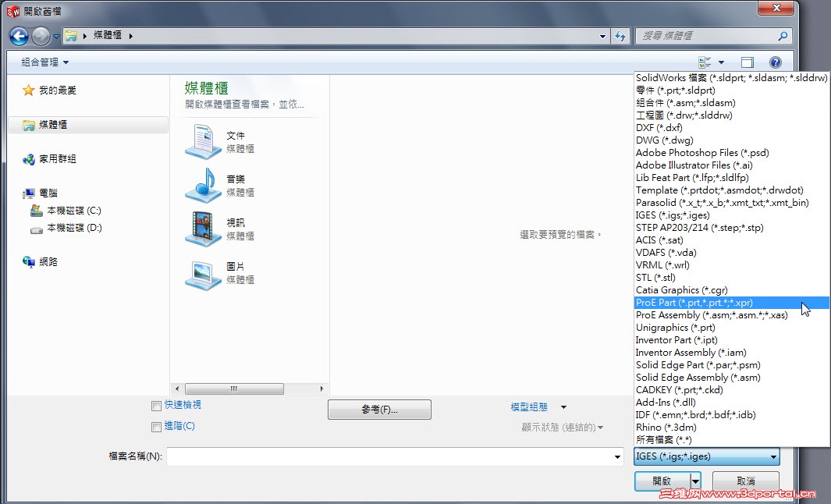The width and height of the screenshot is (831, 504).
Task: Click the search magnifier icon
Action: tap(783, 36)
